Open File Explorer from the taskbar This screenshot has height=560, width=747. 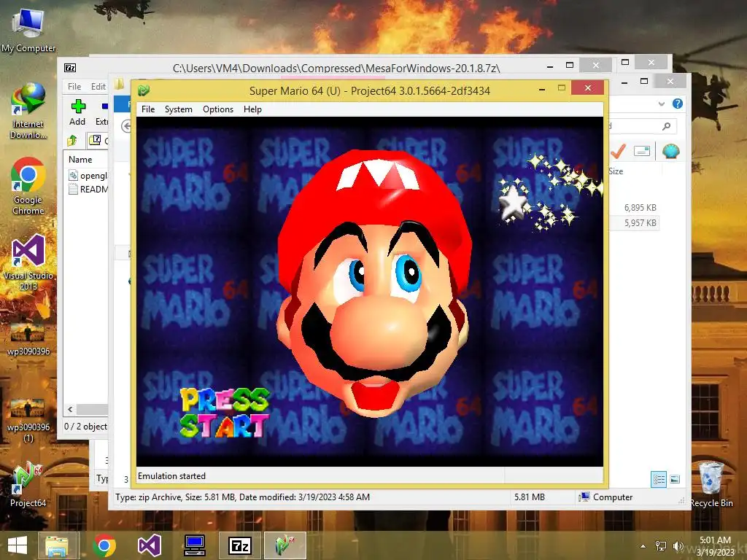click(56, 545)
